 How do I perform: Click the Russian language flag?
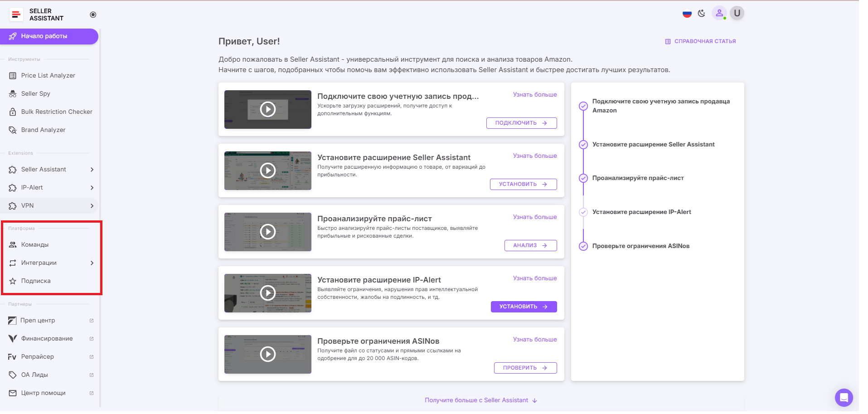tap(687, 14)
